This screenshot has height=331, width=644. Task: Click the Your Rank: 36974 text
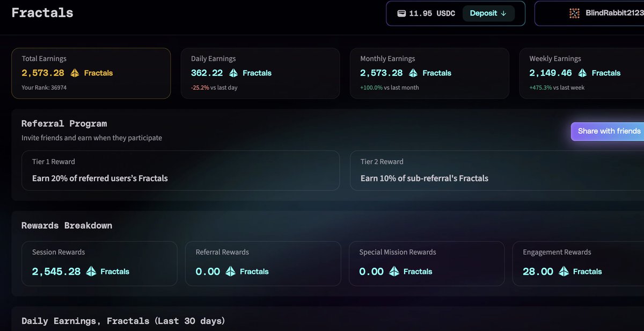click(44, 88)
